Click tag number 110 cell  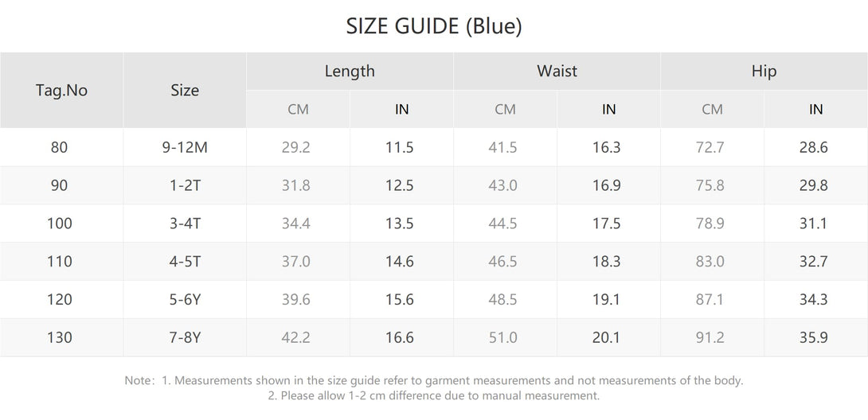[x=59, y=262]
